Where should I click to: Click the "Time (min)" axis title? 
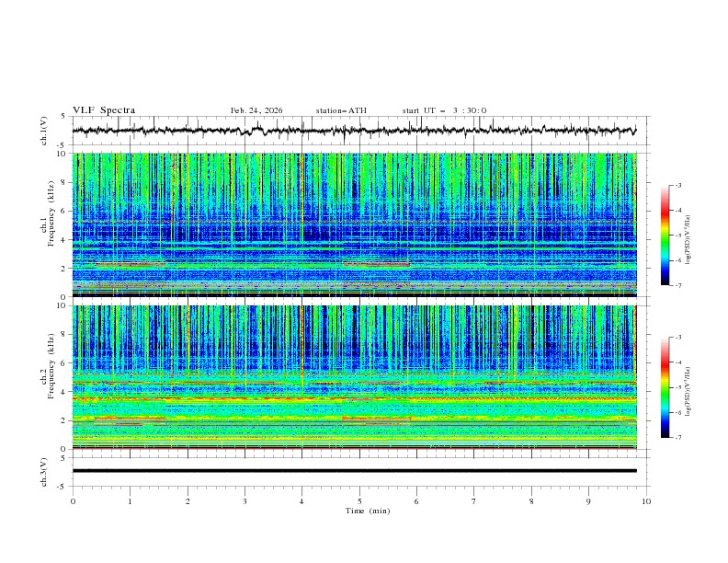pyautogui.click(x=368, y=511)
